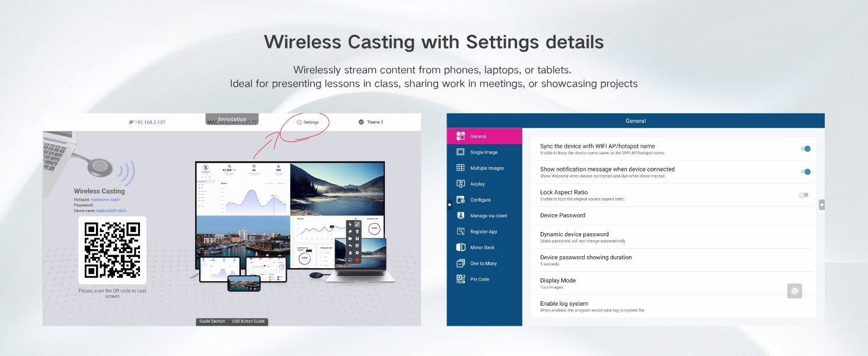The width and height of the screenshot is (868, 356).
Task: Expand the Dynamic device password option
Action: tap(674, 237)
